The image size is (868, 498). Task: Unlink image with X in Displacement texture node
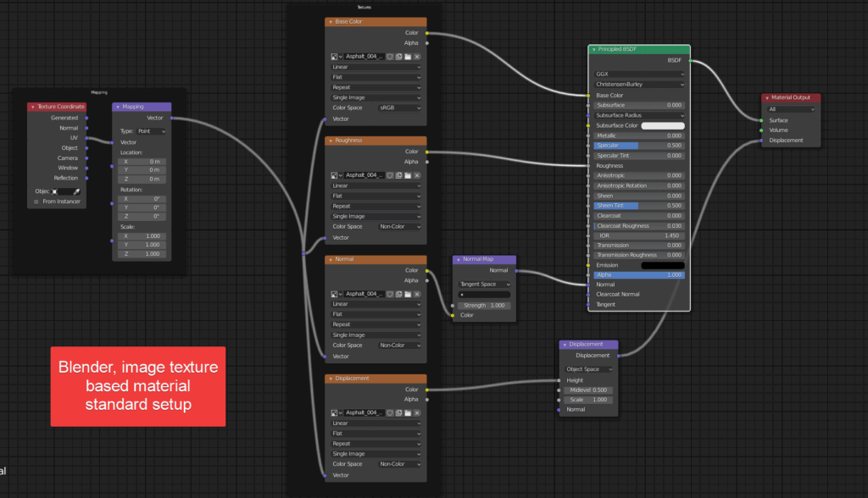pos(417,412)
